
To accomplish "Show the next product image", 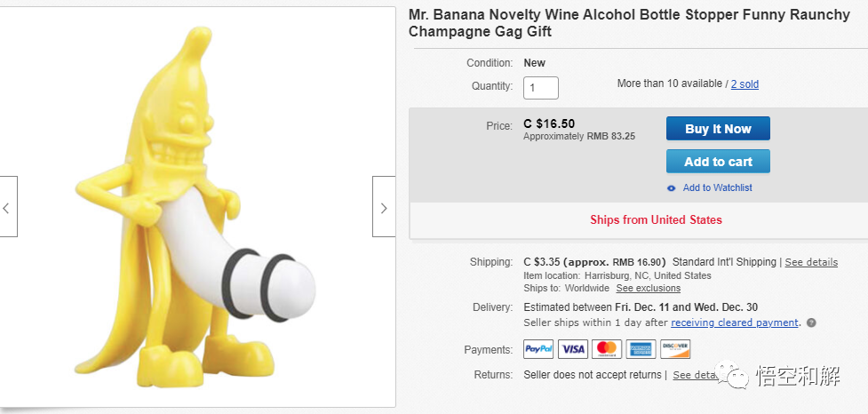I will click(383, 208).
